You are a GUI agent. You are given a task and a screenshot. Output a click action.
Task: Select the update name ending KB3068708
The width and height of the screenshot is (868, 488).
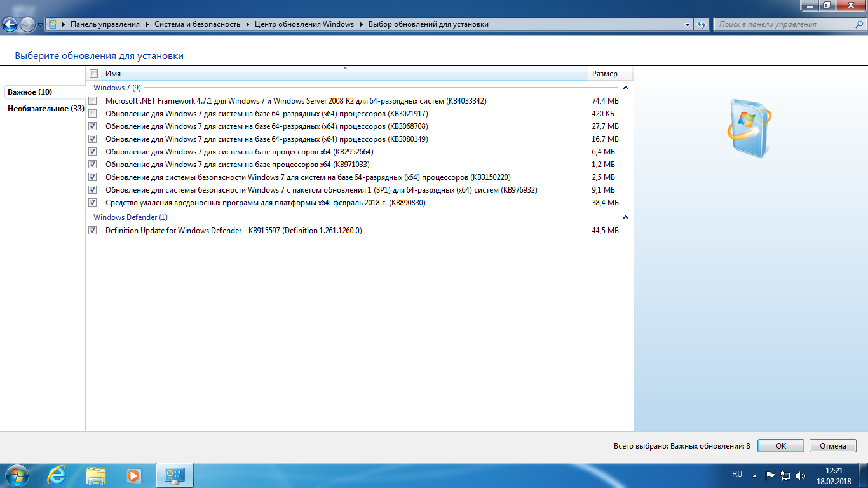pyautogui.click(x=267, y=126)
